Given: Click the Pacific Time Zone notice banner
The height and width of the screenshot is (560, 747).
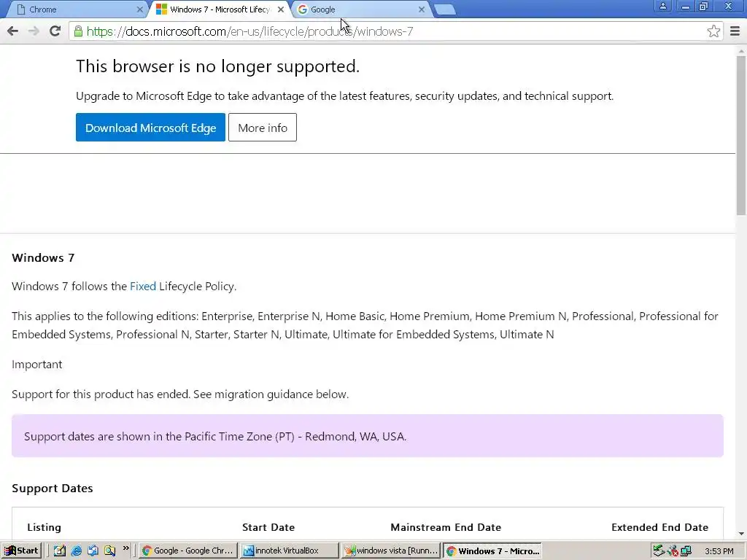Looking at the screenshot, I should pyautogui.click(x=368, y=436).
